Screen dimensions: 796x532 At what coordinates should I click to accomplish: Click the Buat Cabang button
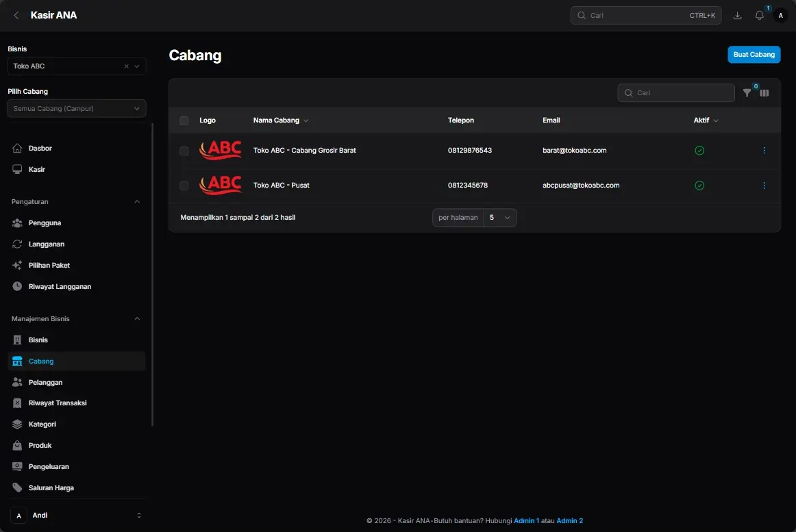point(754,55)
